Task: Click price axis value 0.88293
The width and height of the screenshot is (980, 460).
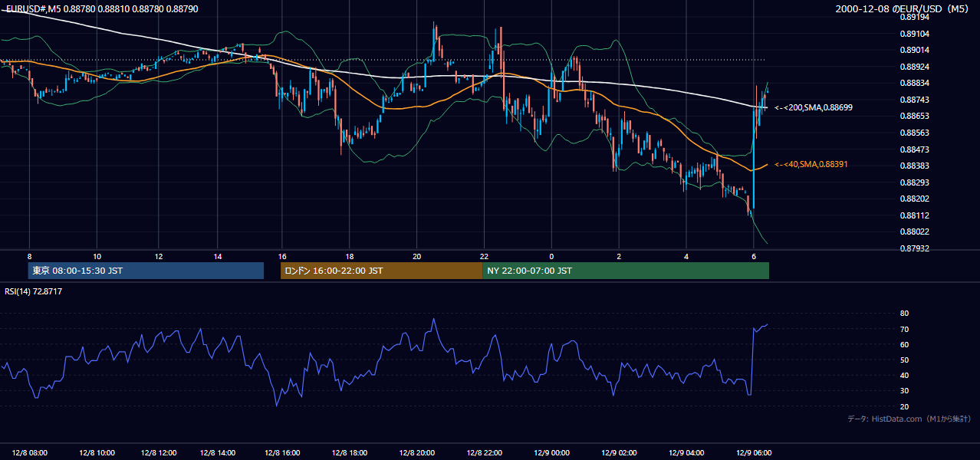Action: point(914,182)
